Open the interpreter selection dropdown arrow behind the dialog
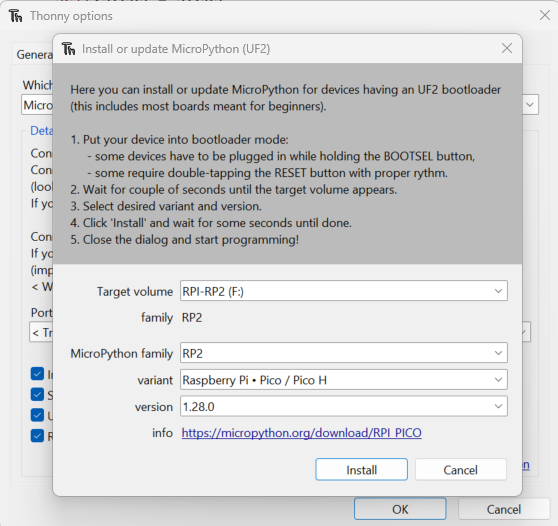 pos(530,105)
